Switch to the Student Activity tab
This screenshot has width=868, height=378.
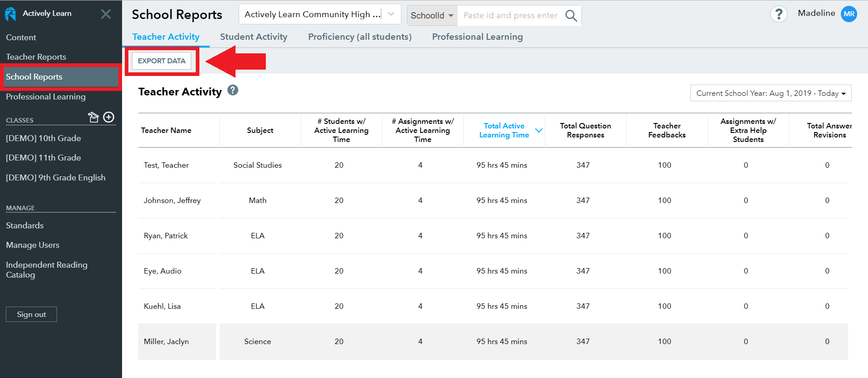click(x=254, y=37)
